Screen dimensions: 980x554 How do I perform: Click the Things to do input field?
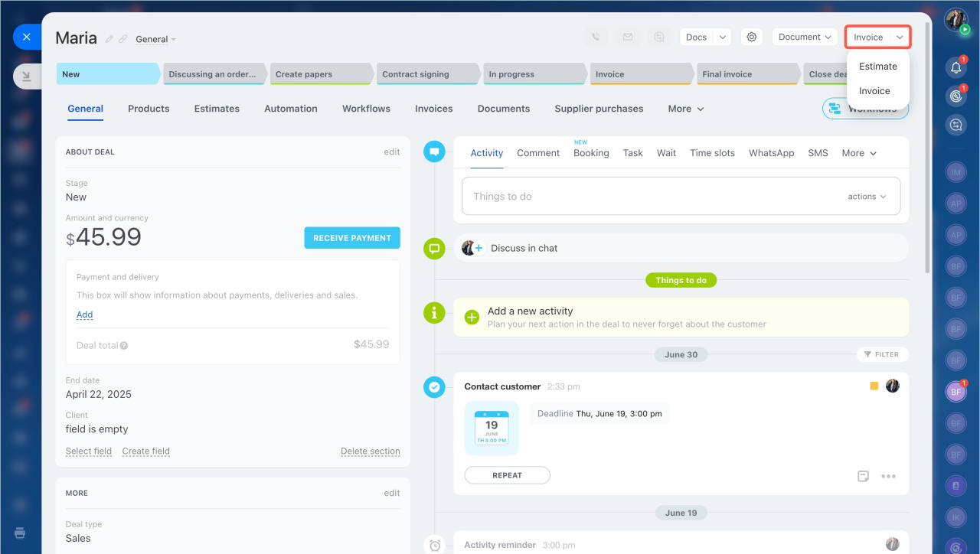pyautogui.click(x=681, y=197)
